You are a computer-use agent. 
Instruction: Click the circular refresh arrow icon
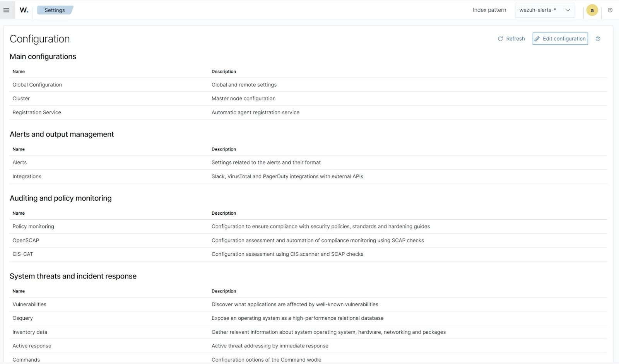point(500,39)
